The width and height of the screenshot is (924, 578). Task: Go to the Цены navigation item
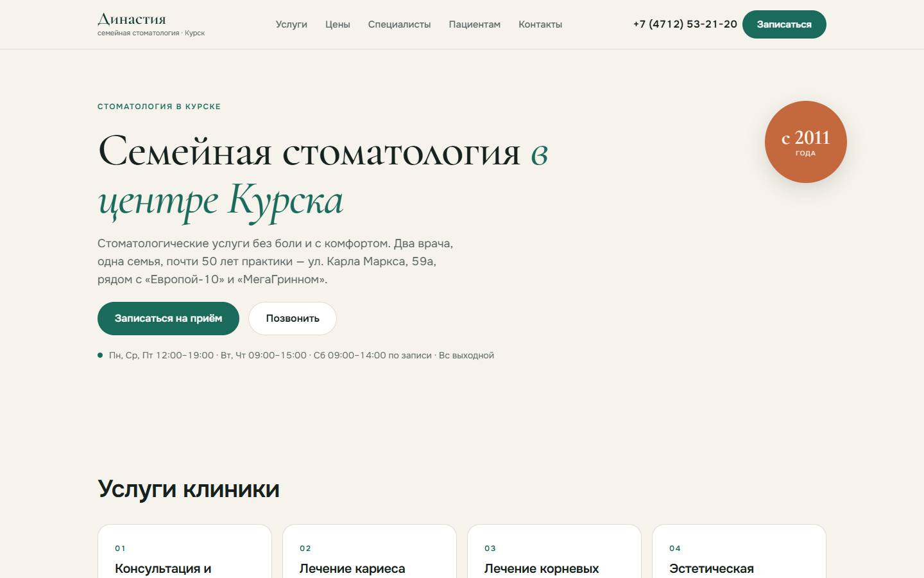(338, 24)
